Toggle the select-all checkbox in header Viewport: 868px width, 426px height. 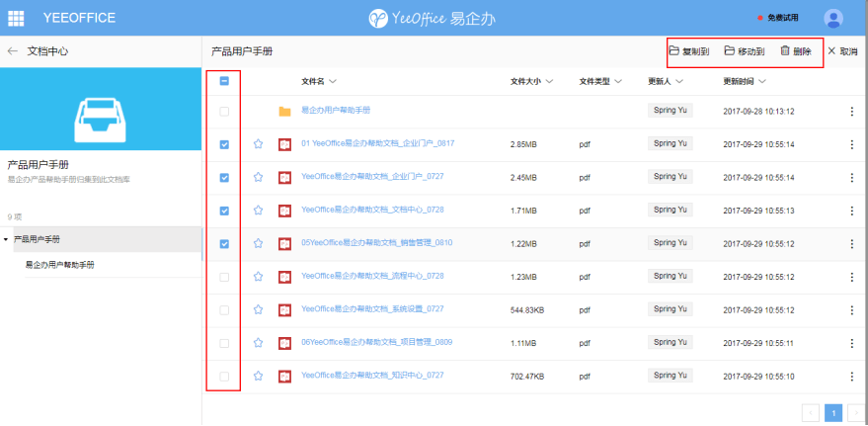coord(224,81)
